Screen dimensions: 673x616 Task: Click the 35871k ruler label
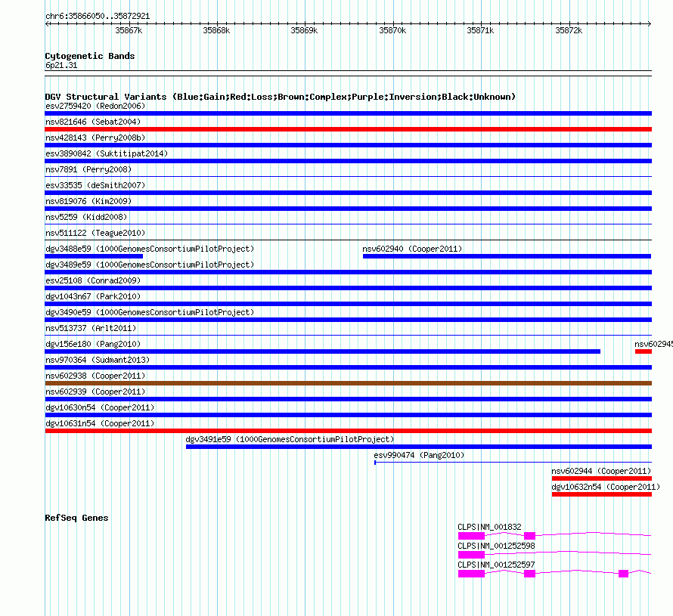tap(480, 30)
